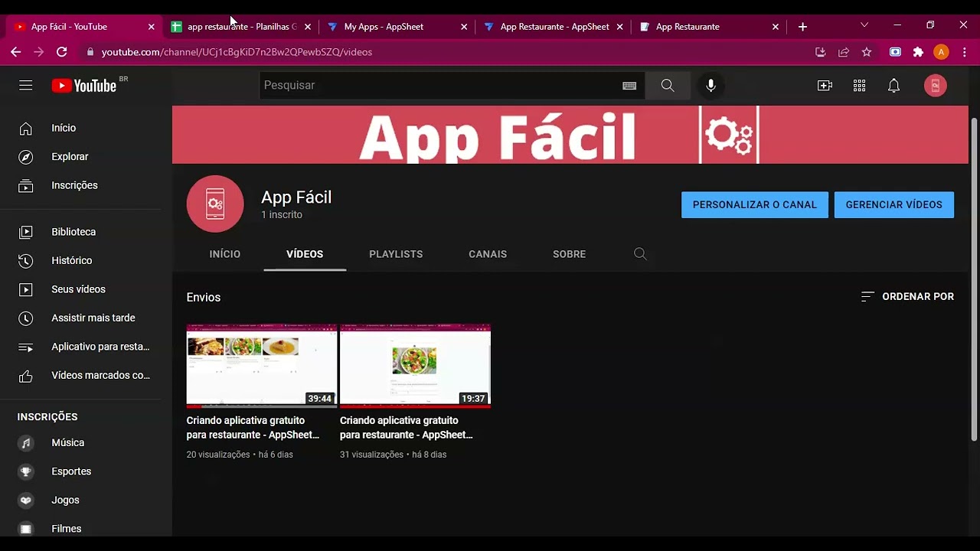Screen dimensions: 980x551
Task: Click the blue extension icon in browser toolbar
Action: [x=895, y=52]
